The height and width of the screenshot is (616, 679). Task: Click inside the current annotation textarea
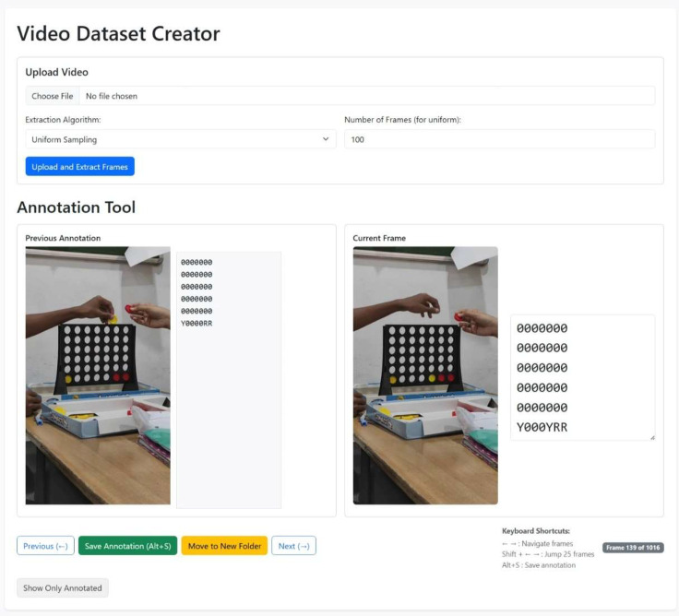pos(582,377)
